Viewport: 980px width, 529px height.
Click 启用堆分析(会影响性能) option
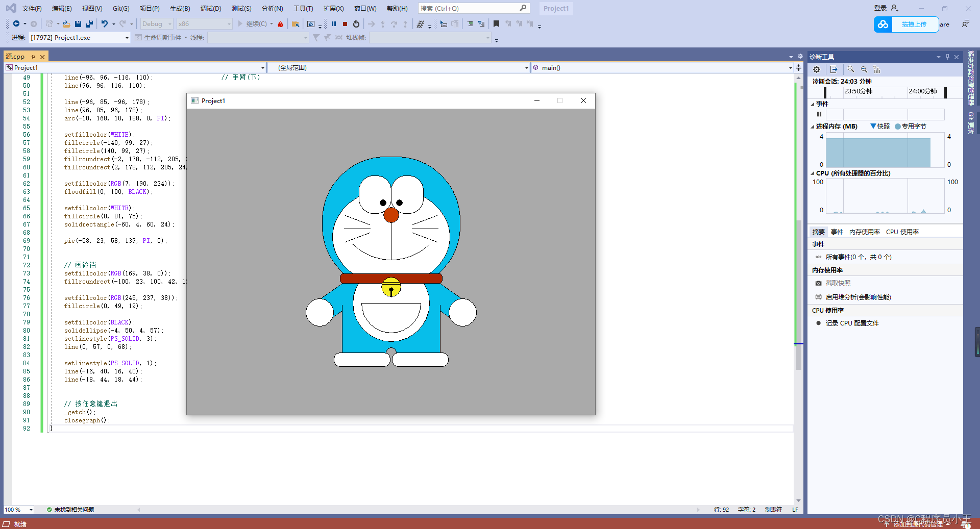point(858,297)
